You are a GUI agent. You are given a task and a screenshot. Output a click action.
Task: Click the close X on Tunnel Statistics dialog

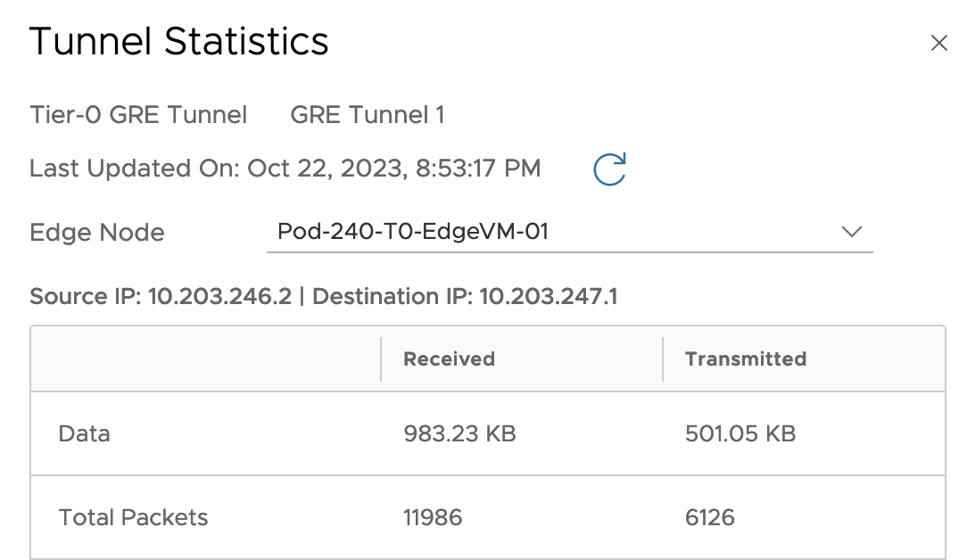(939, 42)
